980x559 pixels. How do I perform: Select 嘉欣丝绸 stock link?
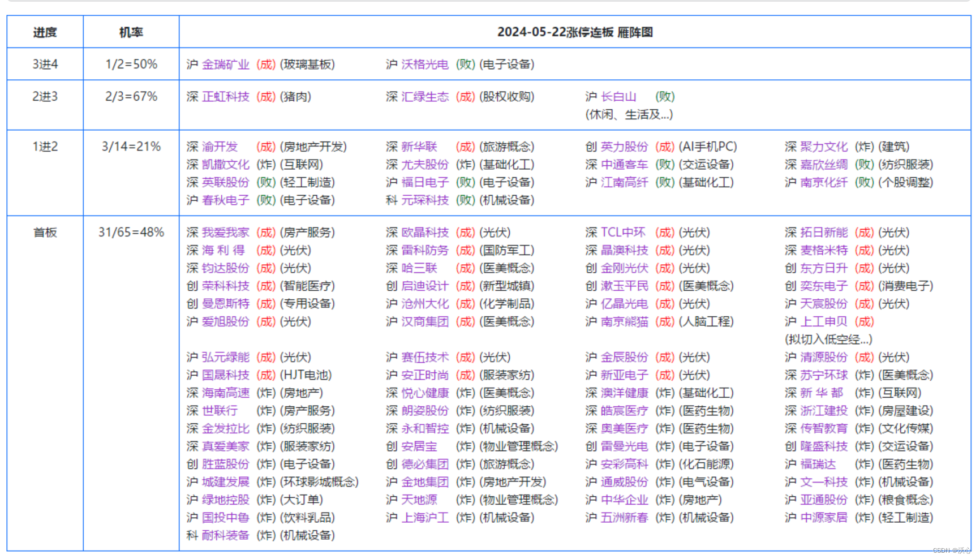pyautogui.click(x=824, y=165)
